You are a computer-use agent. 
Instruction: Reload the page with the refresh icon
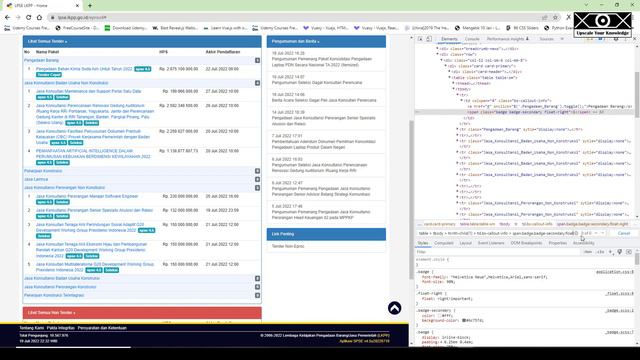coord(29,18)
